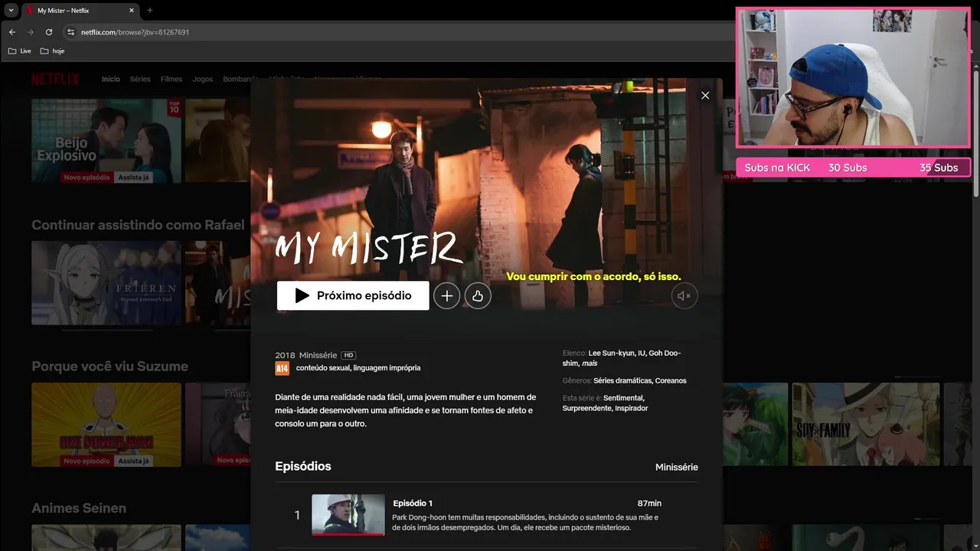Select the My Mister – Netflix tab
Screen dimensions: 980x551
click(80, 11)
